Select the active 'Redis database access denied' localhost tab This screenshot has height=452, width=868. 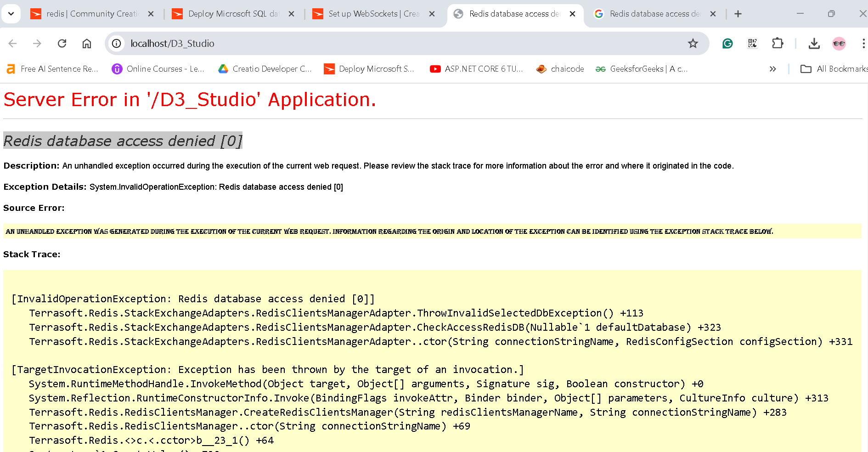coord(514,14)
